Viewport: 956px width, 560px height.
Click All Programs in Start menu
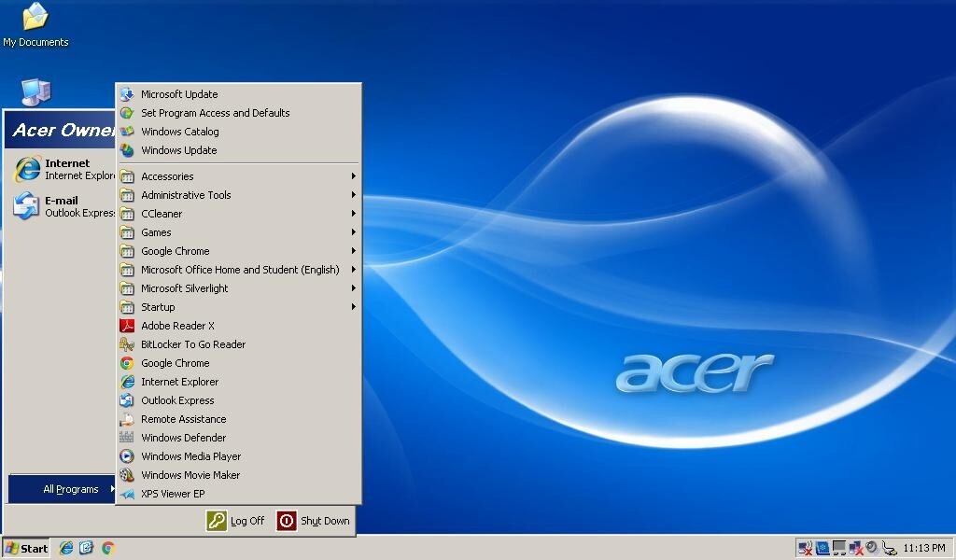(x=63, y=489)
